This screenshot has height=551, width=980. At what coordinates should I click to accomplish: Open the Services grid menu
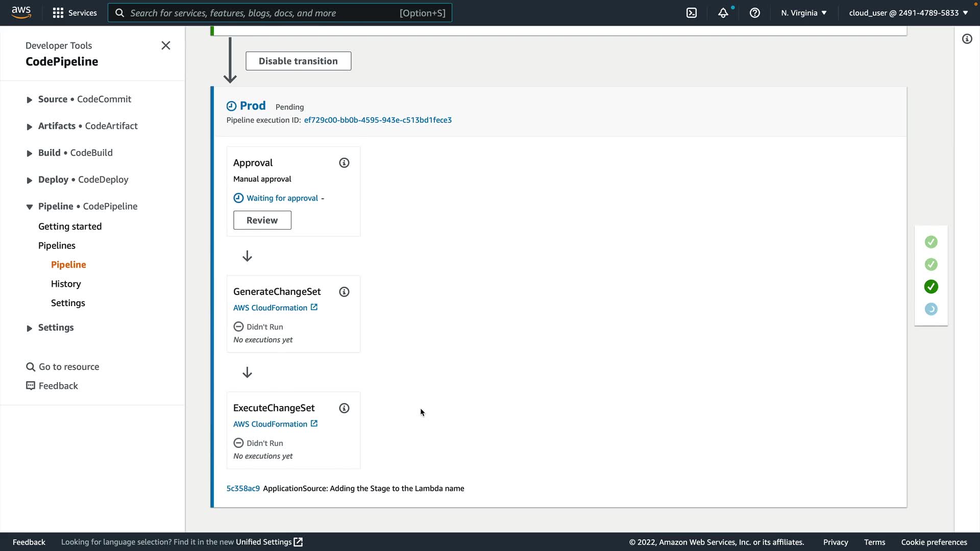tap(75, 13)
